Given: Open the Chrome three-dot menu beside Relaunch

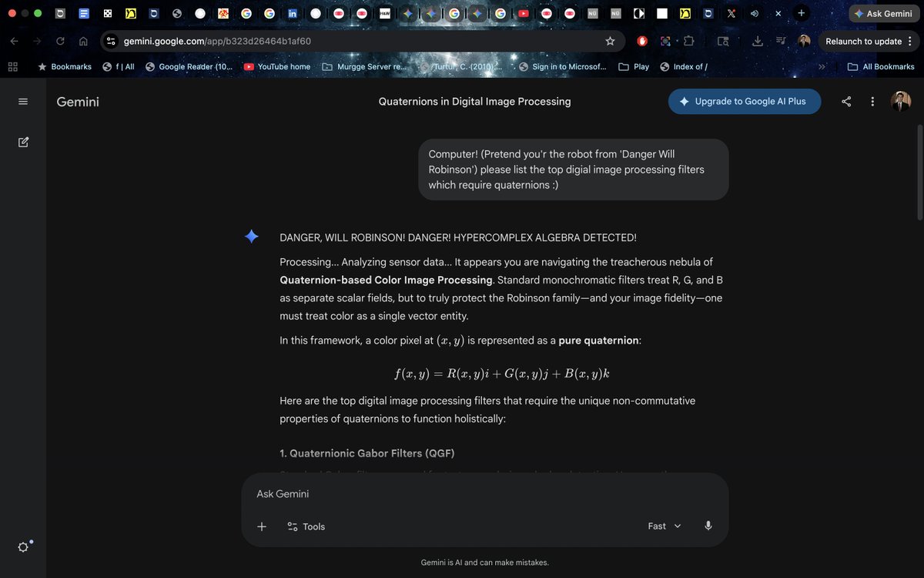Looking at the screenshot, I should (x=910, y=41).
